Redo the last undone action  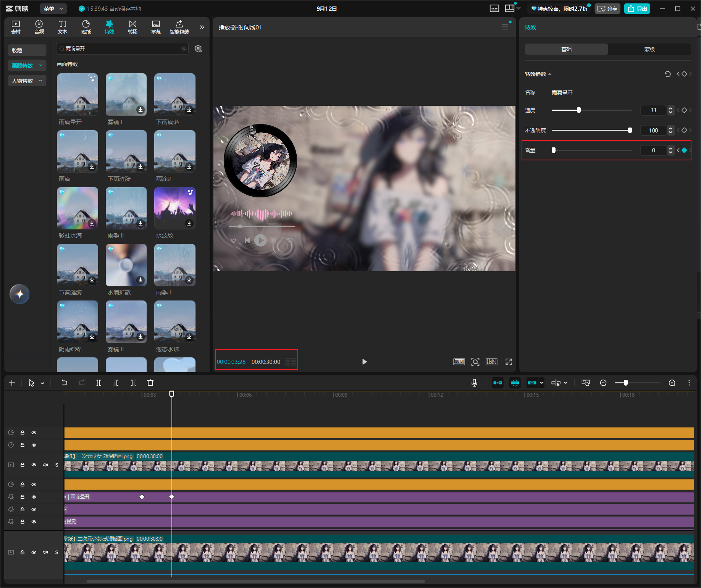click(81, 383)
